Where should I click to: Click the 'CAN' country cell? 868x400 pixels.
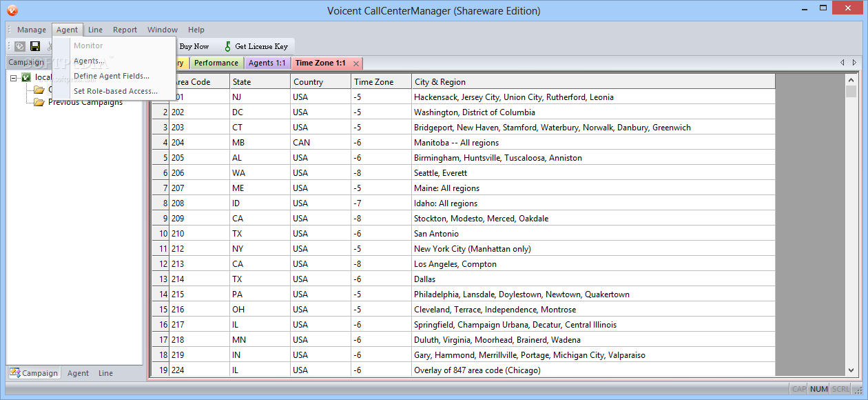(320, 143)
